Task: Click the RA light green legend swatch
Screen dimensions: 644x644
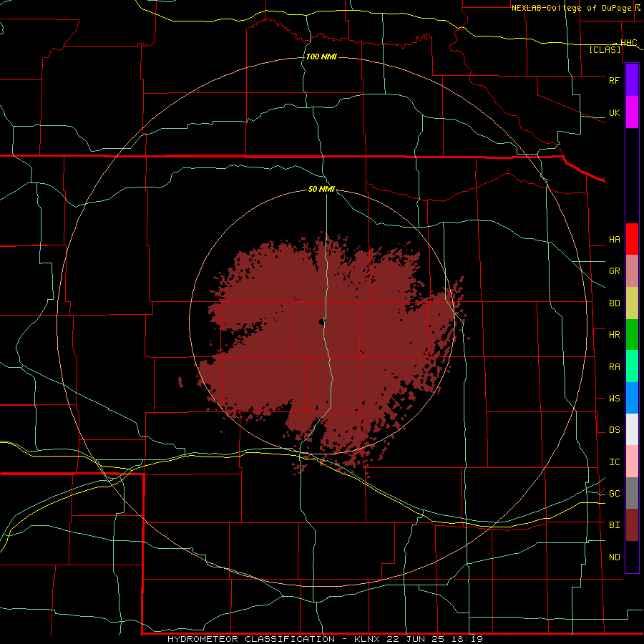Action: pos(632,366)
